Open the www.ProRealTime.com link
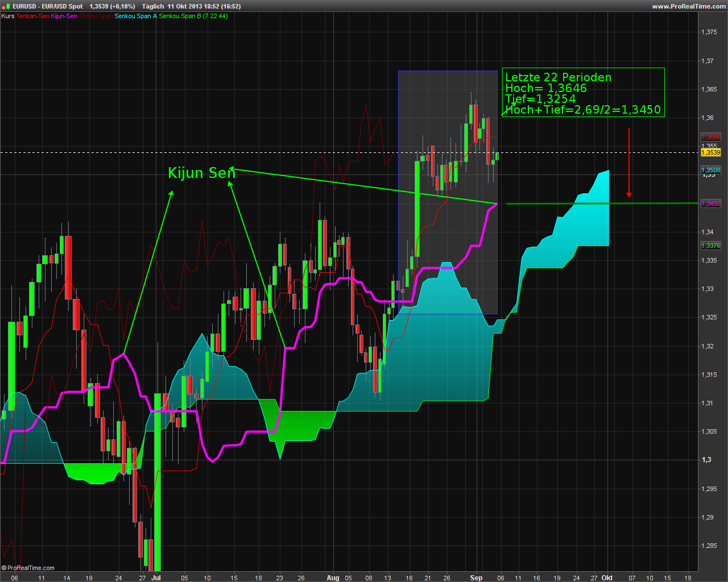The width and height of the screenshot is (728, 582). coord(689,6)
